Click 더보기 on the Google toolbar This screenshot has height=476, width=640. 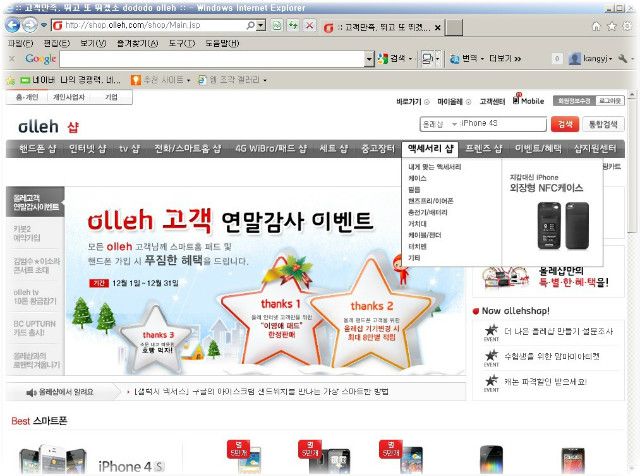pos(505,59)
